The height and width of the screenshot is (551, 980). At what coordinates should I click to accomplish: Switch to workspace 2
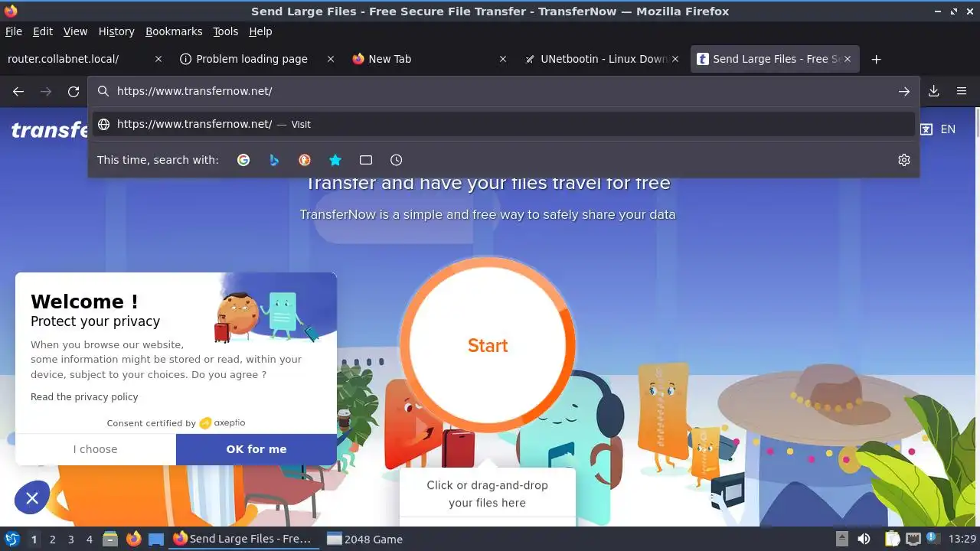pyautogui.click(x=52, y=539)
